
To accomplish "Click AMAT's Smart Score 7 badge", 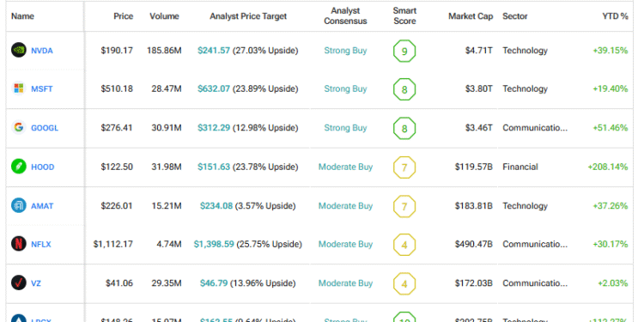I will pos(404,206).
